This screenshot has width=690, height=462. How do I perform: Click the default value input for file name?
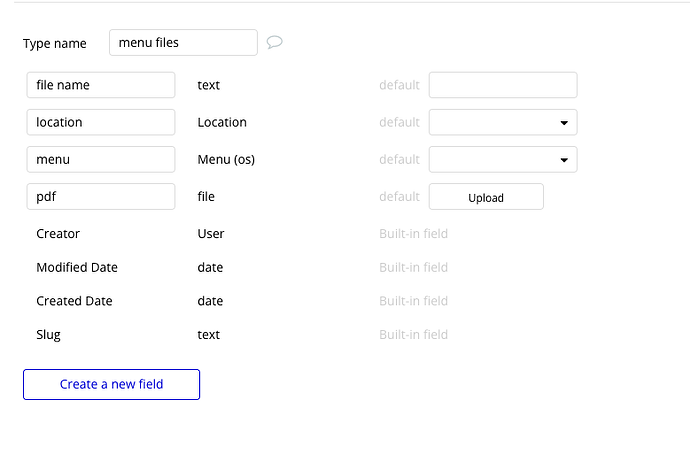[503, 85]
